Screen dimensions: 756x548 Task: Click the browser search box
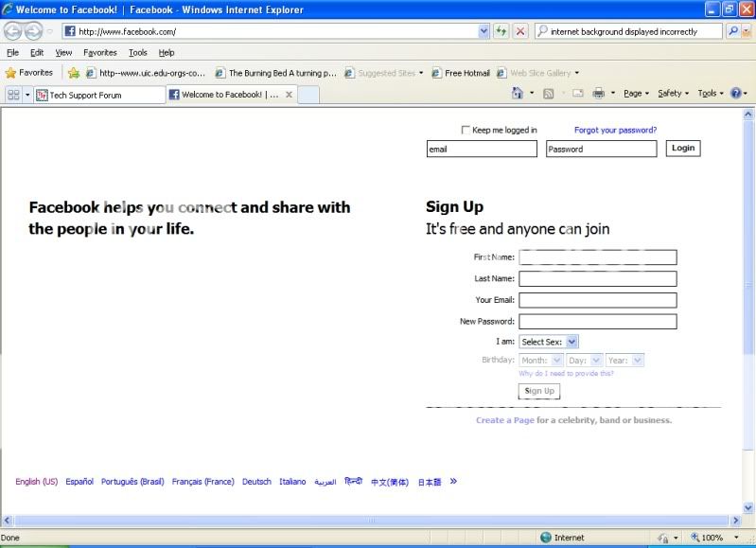click(628, 31)
